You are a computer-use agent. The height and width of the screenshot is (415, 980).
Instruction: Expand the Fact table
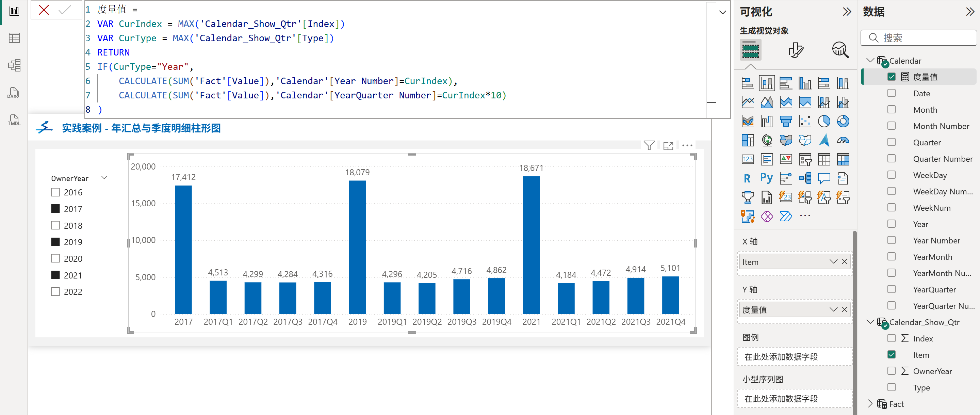tap(870, 403)
